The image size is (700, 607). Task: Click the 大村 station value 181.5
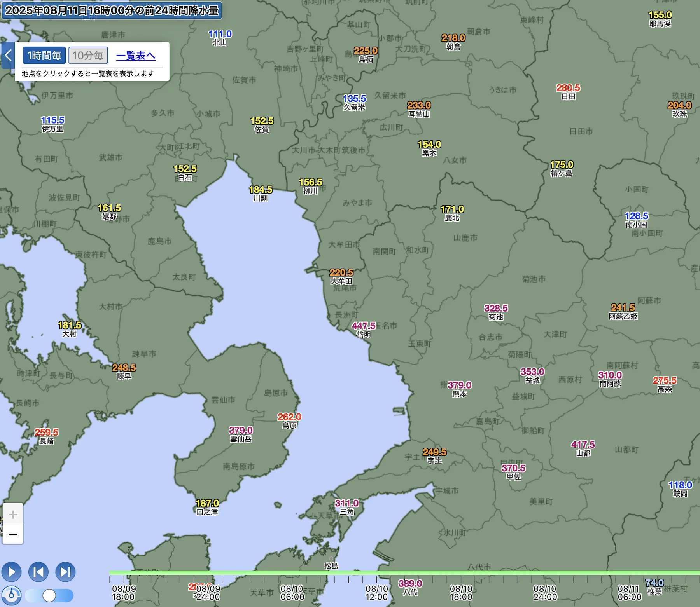70,325
